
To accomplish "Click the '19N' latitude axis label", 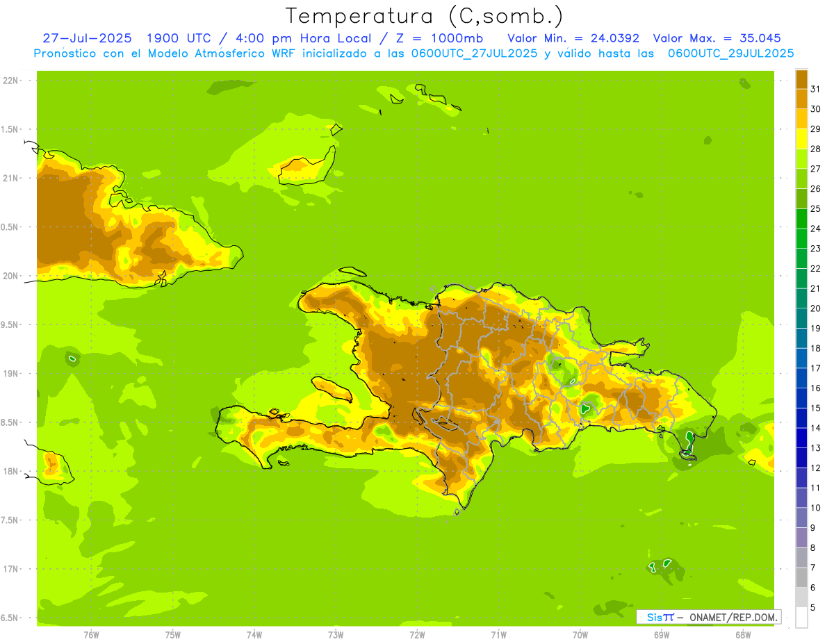I will [x=10, y=373].
